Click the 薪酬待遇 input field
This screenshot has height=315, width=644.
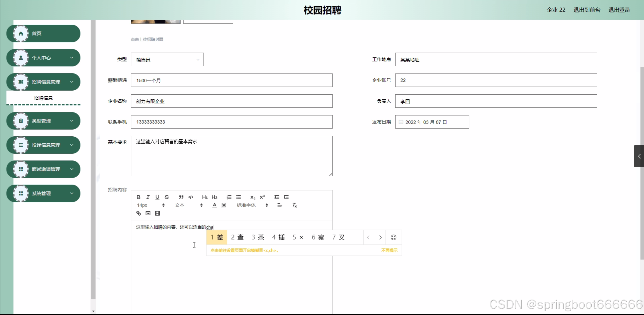tap(231, 81)
